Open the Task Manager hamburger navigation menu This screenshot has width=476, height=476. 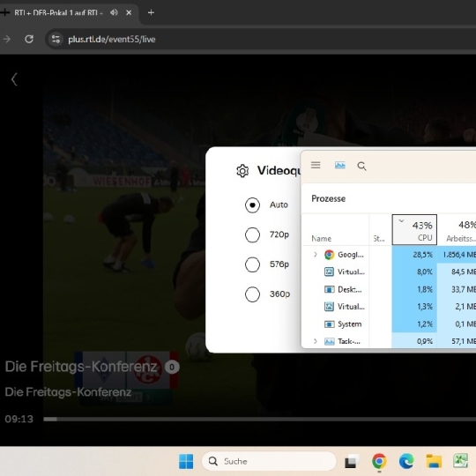pos(316,165)
